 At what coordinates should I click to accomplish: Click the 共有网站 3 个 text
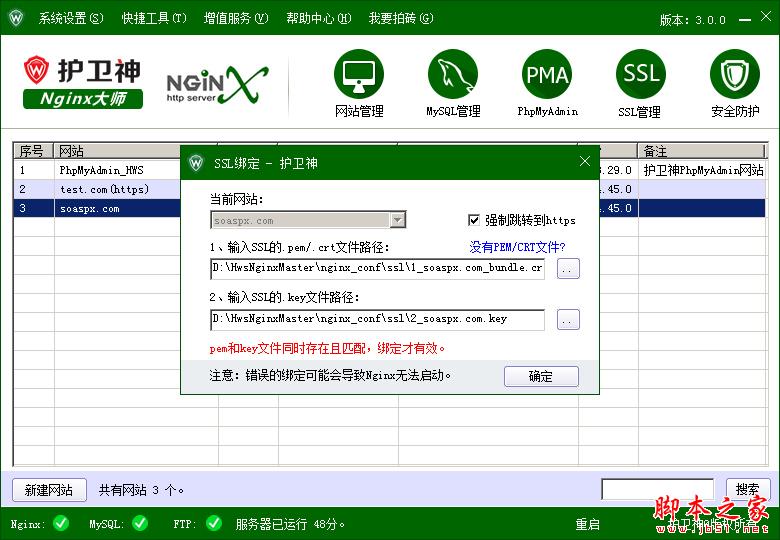(141, 490)
